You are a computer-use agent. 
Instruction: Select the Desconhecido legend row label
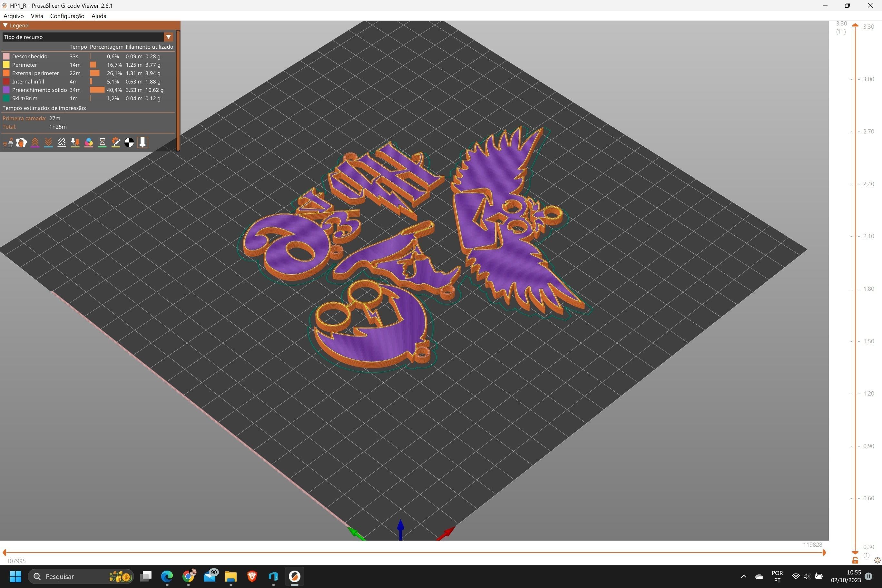[30, 56]
